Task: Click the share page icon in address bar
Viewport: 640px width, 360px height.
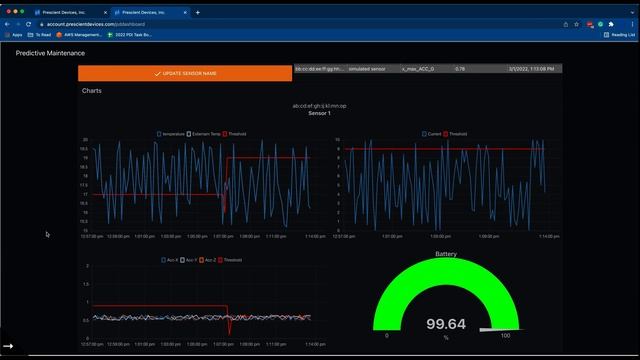Action: tap(566, 24)
